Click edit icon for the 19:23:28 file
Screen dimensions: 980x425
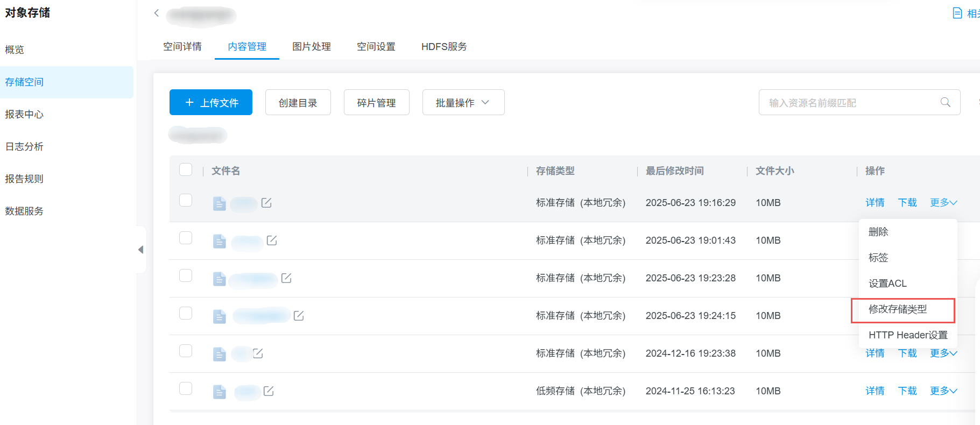[286, 278]
